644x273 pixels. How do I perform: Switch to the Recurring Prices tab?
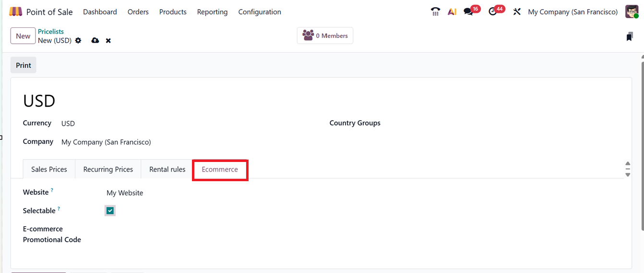point(108,169)
